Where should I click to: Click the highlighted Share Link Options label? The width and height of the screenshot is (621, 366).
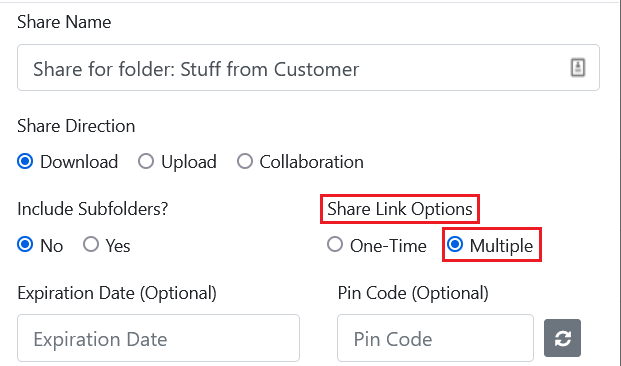[400, 209]
